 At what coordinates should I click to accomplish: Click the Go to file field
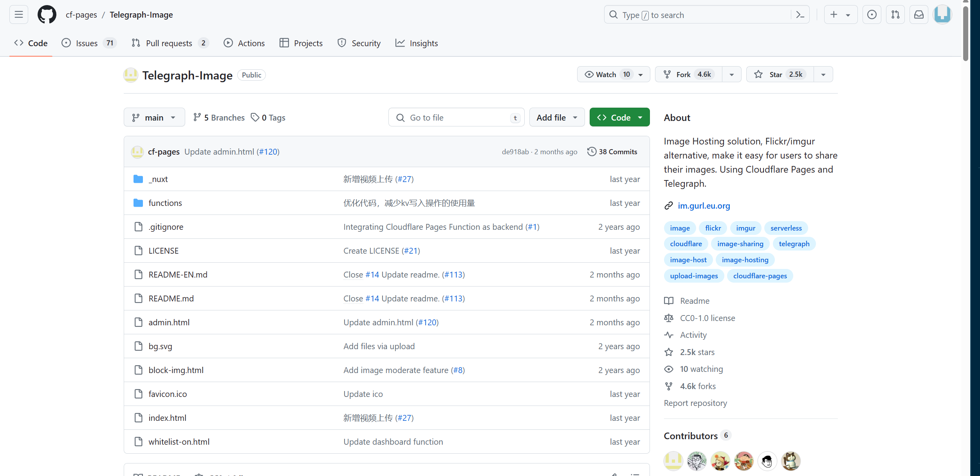tap(456, 117)
